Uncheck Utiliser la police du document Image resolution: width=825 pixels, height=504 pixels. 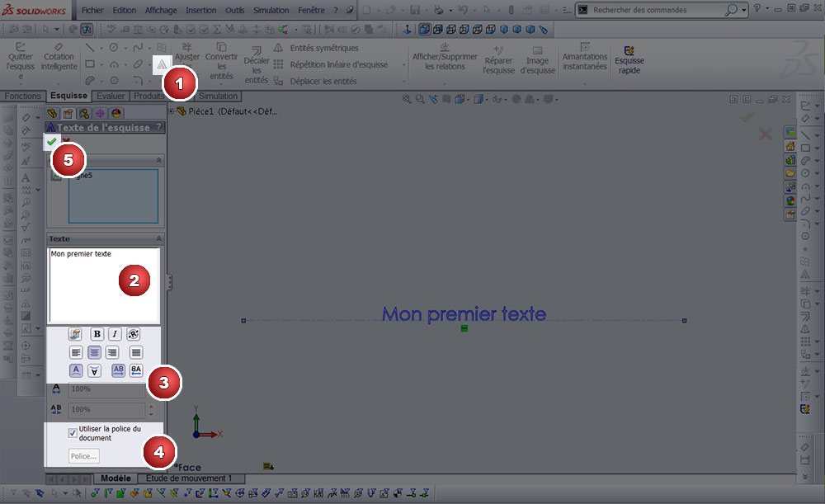click(x=73, y=433)
